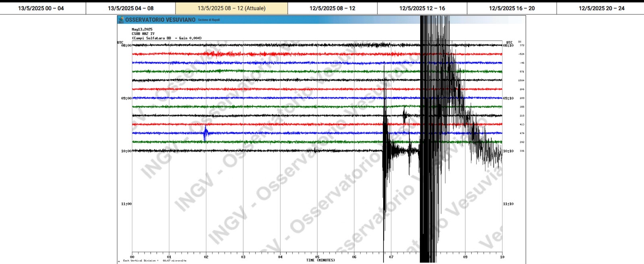
Task: Click the large seismic event saturating the plot
Action: pos(435,139)
